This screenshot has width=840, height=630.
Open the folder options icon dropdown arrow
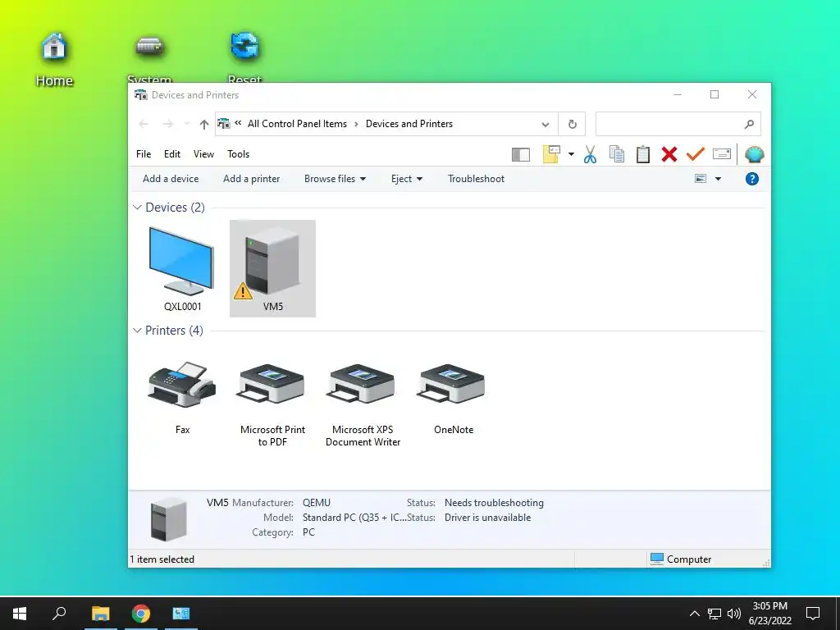click(571, 154)
